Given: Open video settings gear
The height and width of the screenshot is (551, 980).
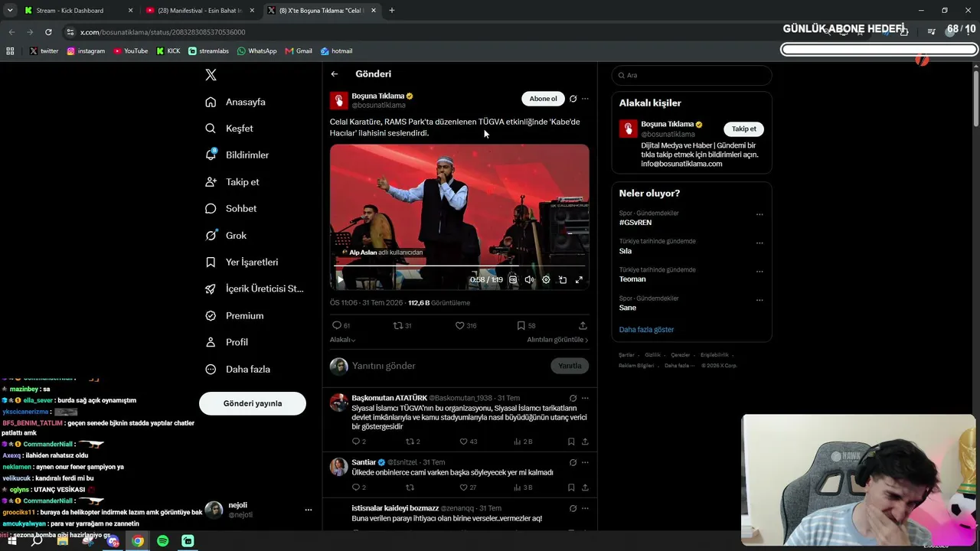Looking at the screenshot, I should (x=546, y=280).
